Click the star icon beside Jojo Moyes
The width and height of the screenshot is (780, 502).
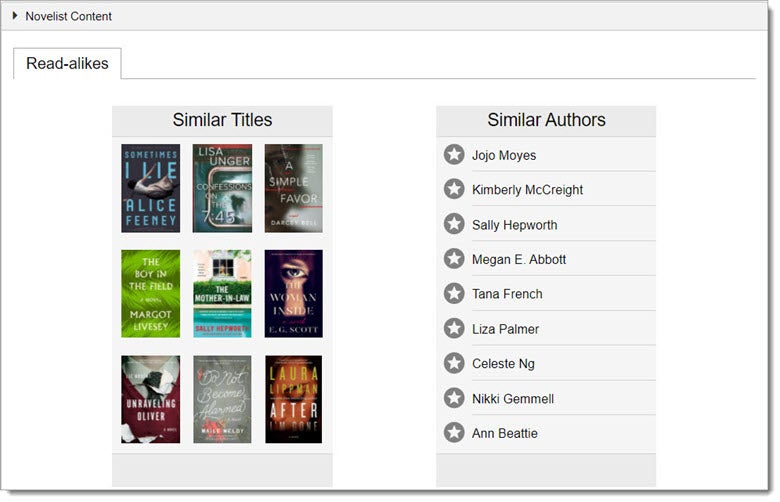454,155
